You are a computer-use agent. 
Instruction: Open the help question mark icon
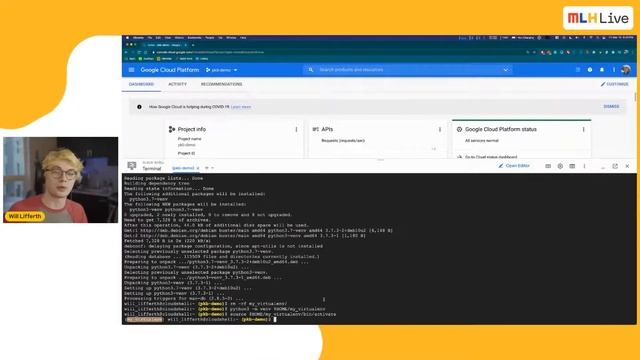coord(590,70)
